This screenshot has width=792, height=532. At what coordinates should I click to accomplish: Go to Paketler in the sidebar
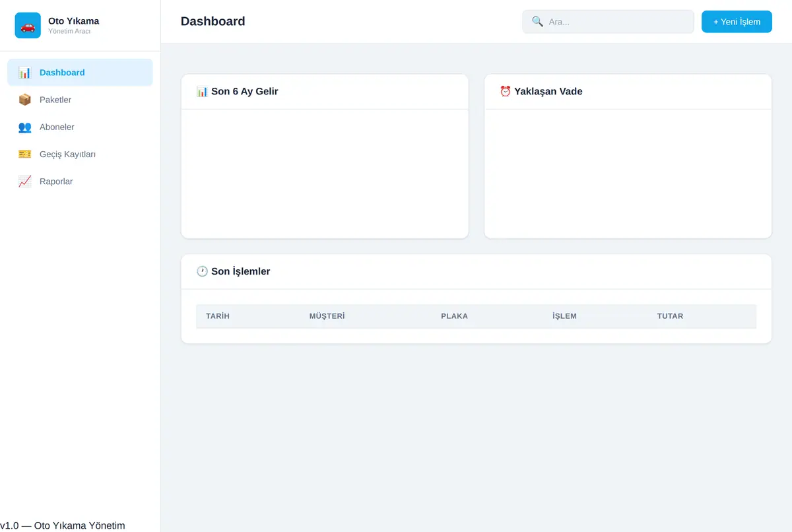[80, 100]
